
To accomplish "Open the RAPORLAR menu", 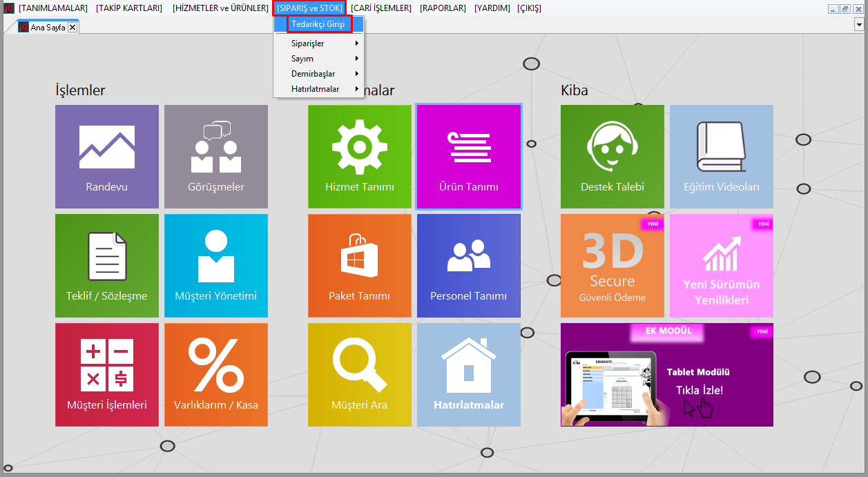I will 443,8.
